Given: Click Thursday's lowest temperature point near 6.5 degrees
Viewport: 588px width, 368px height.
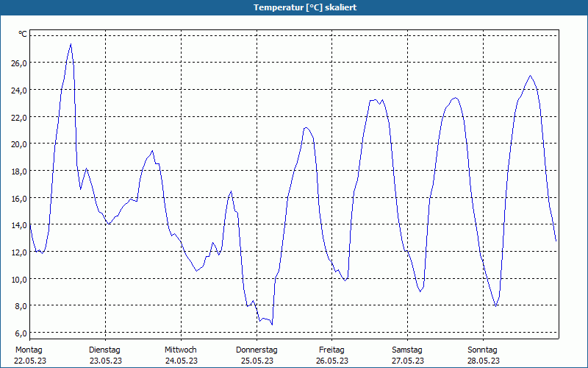Looking at the screenshot, I should click(272, 325).
